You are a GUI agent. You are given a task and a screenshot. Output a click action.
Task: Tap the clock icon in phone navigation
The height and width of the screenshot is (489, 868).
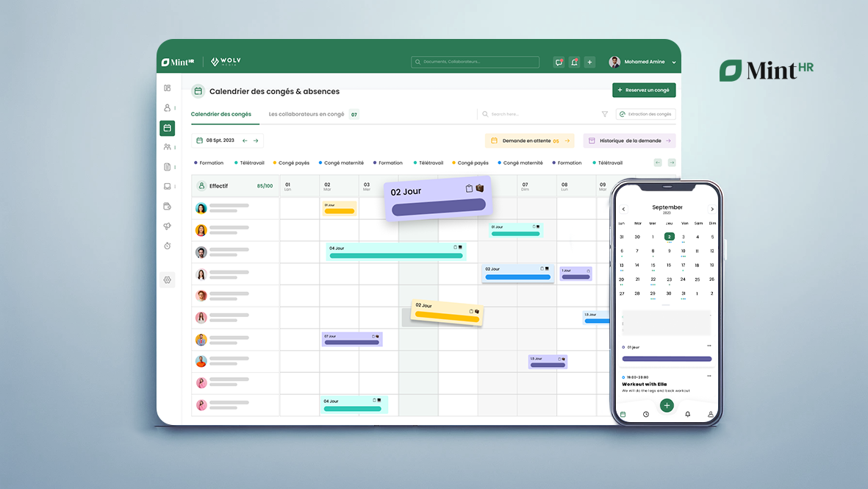point(645,414)
